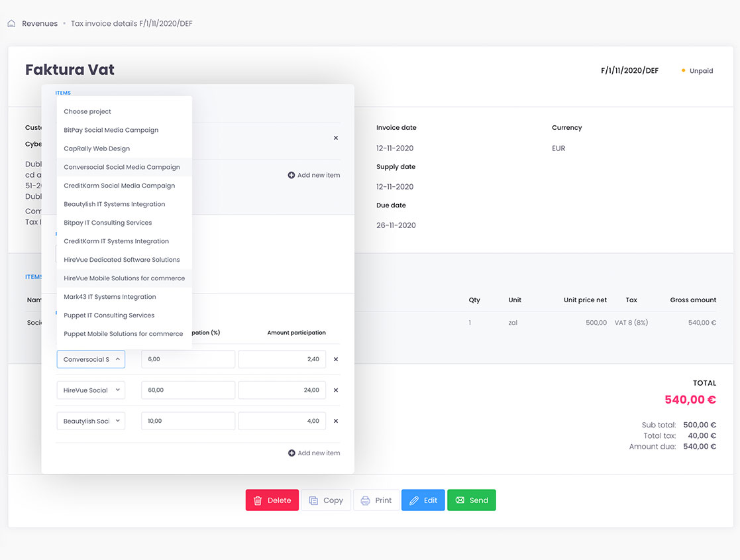Remove the top item row with X
Viewport: 740px width, 560px height.
pyautogui.click(x=335, y=138)
